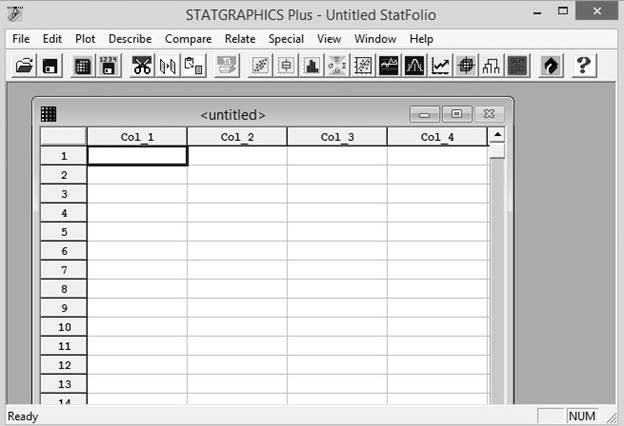Open the StatAdvisor arrow icon
This screenshot has width=624, height=426.
(551, 65)
